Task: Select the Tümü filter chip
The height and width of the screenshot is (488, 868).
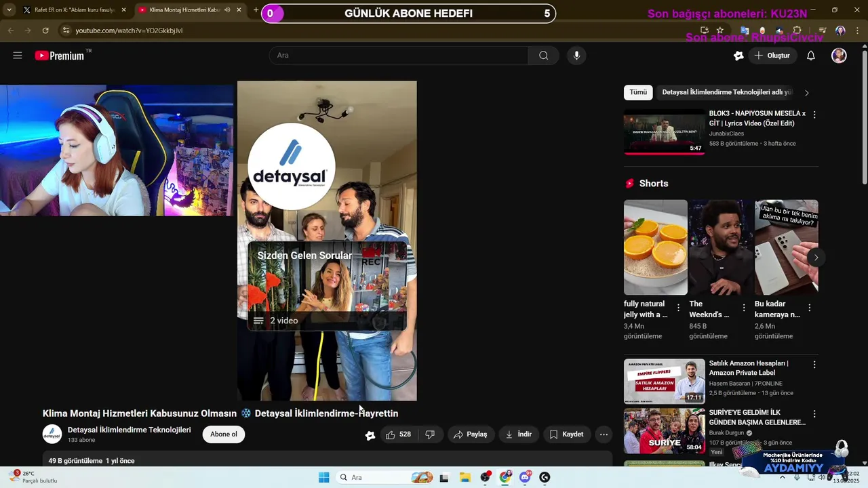Action: [638, 92]
